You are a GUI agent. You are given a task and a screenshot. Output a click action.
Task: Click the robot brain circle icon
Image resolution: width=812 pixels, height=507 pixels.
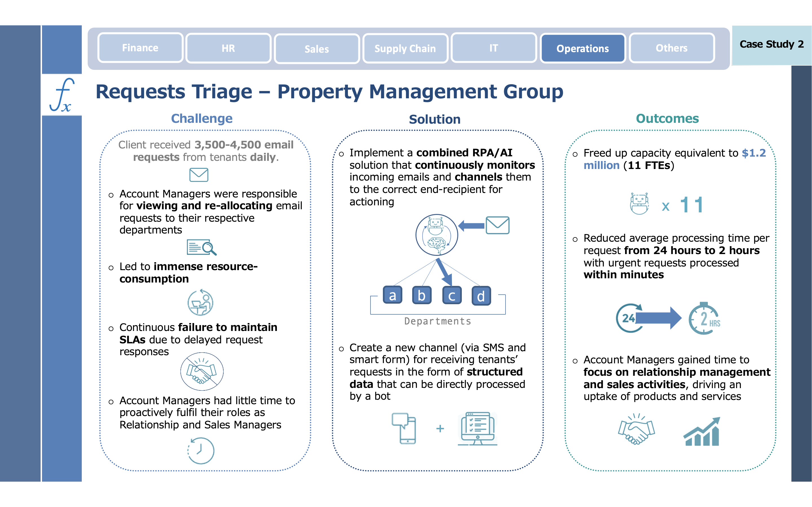[x=436, y=235]
